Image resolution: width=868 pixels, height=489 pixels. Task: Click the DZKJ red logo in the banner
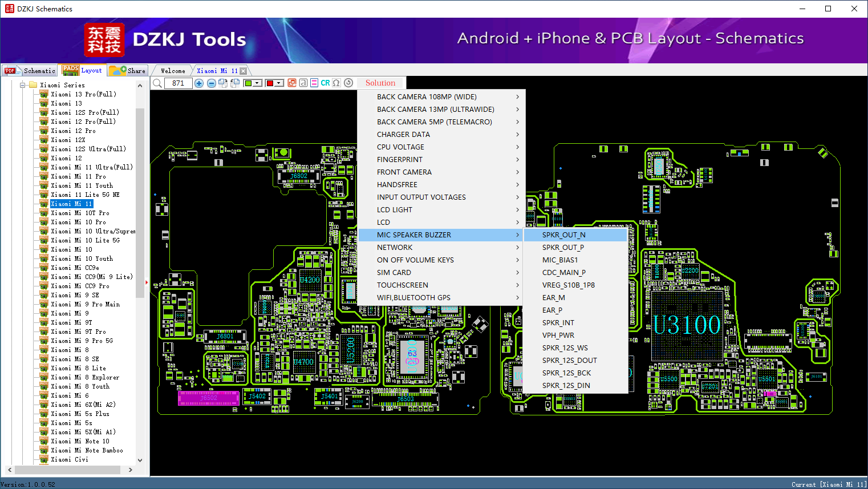(104, 40)
